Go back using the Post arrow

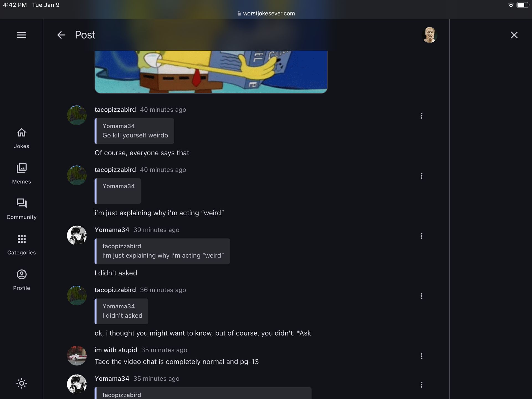click(61, 35)
